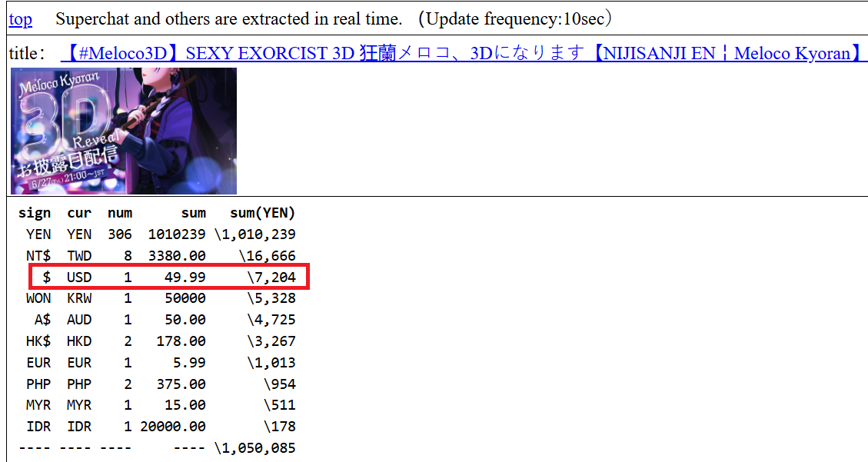Select the converted value \5,328
Image resolution: width=868 pixels, height=462 pixels.
271,299
